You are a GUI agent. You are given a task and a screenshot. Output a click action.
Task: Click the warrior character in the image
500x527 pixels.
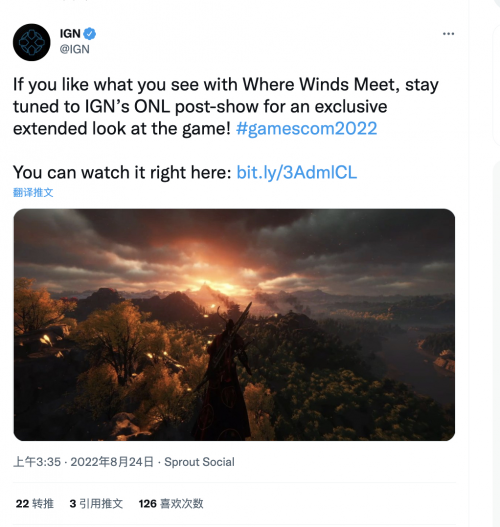pyautogui.click(x=226, y=373)
